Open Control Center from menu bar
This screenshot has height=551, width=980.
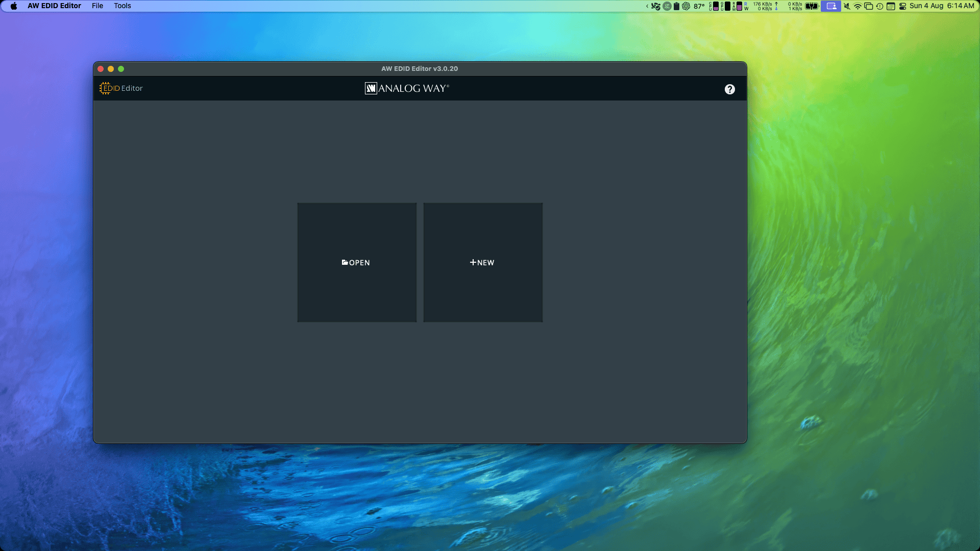tap(902, 6)
